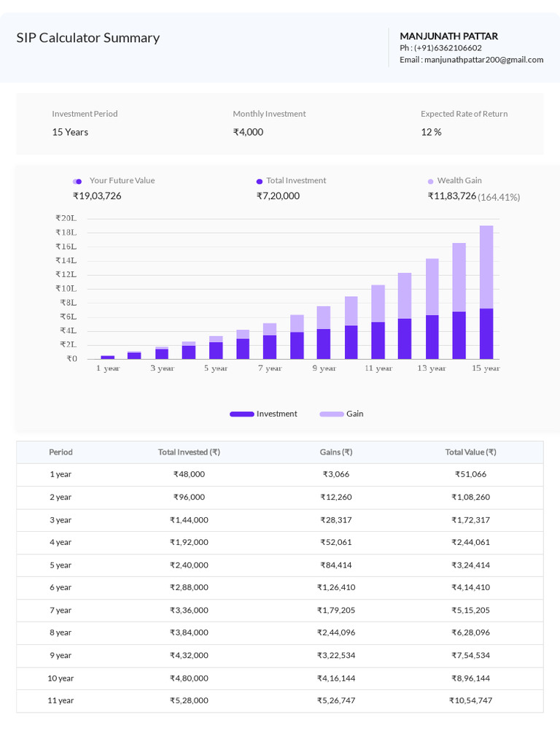The height and width of the screenshot is (747, 560).
Task: Click the name MANJUNATH PATTAR
Action: (449, 36)
